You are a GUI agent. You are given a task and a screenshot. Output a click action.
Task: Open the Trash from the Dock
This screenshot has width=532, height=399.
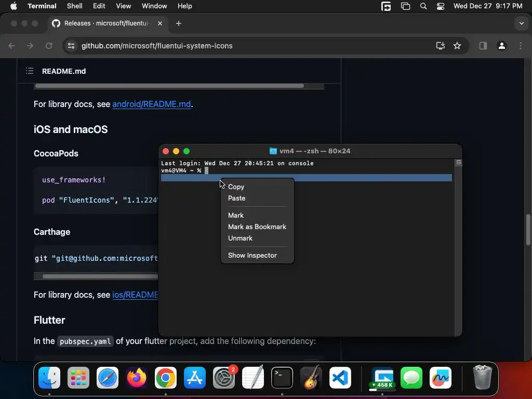(482, 378)
